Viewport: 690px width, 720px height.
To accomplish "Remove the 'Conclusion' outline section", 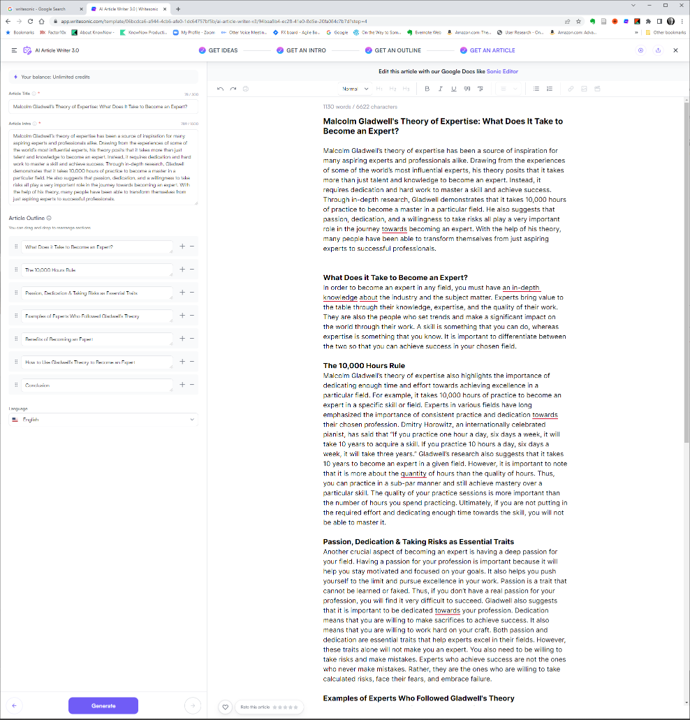I will click(x=192, y=385).
